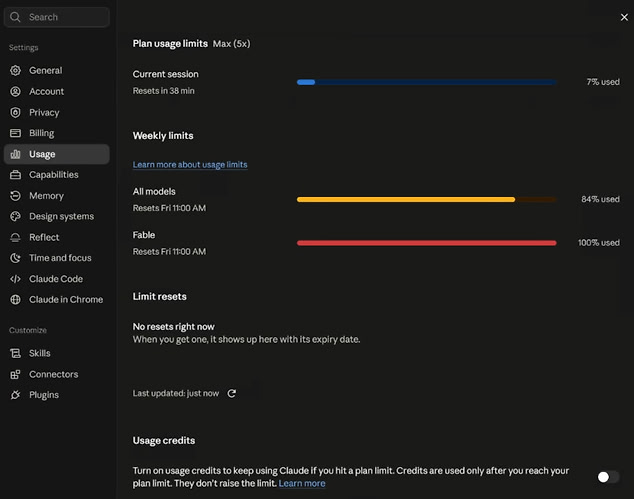
Task: Click 'Resets in 38 min' text
Action: pyautogui.click(x=164, y=91)
